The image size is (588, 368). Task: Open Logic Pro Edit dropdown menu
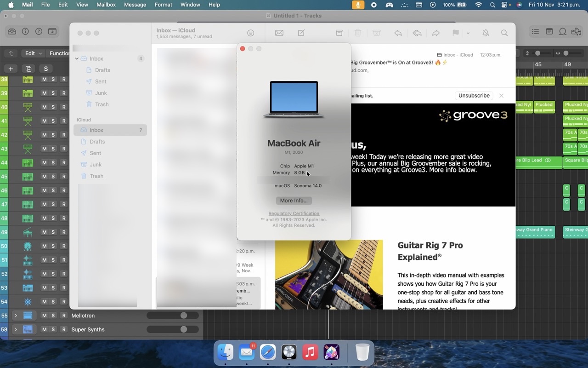click(x=34, y=53)
